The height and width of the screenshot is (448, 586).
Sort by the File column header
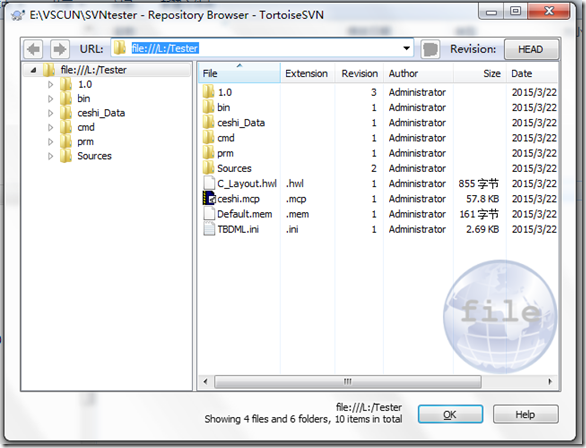coord(239,73)
